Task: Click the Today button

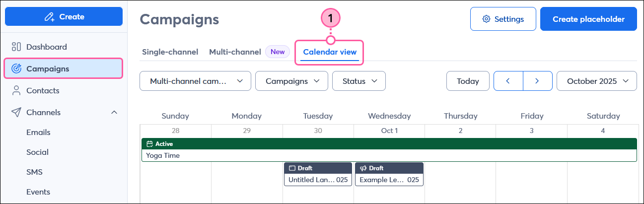Action: [x=468, y=81]
